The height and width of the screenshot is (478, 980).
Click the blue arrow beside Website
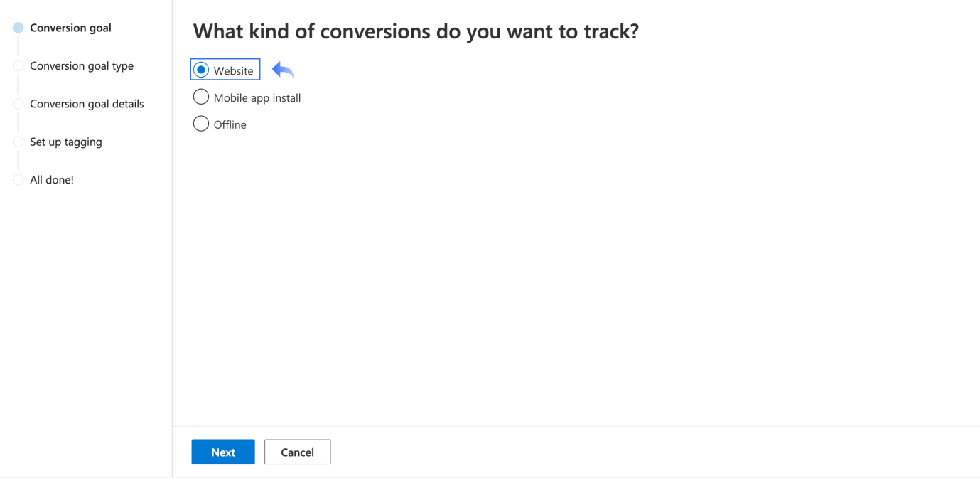pos(283,70)
